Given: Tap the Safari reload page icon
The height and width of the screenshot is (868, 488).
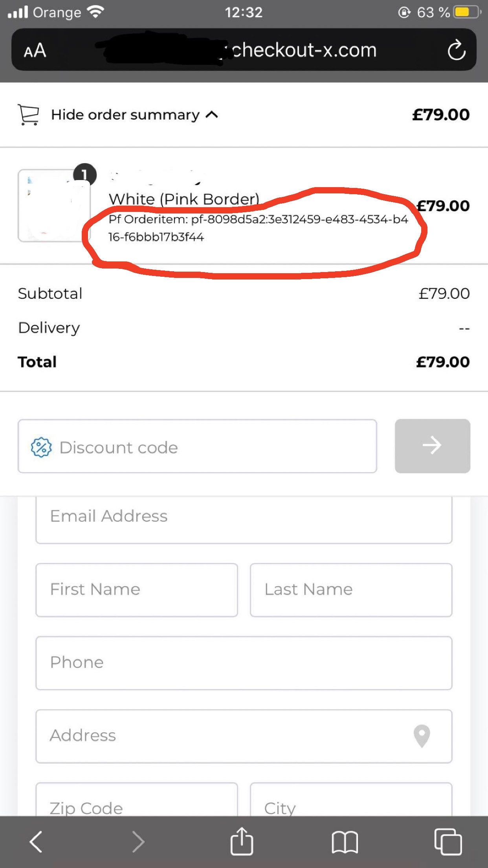Looking at the screenshot, I should click(456, 50).
